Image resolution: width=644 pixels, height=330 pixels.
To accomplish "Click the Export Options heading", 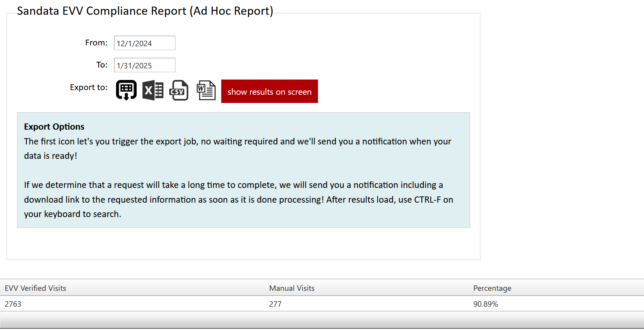I will pyautogui.click(x=54, y=127).
